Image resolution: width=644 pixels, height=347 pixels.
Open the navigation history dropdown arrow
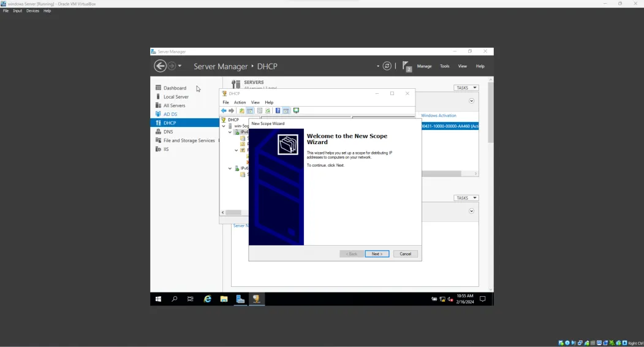(180, 66)
